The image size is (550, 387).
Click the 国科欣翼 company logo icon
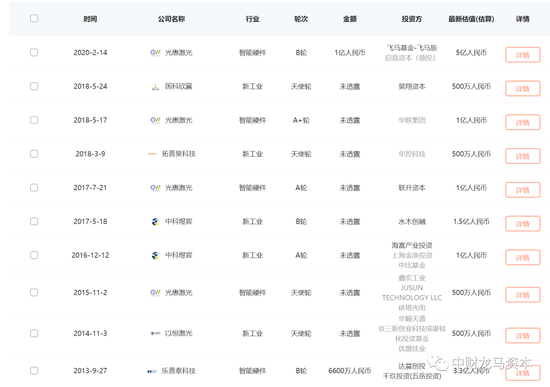pos(155,87)
